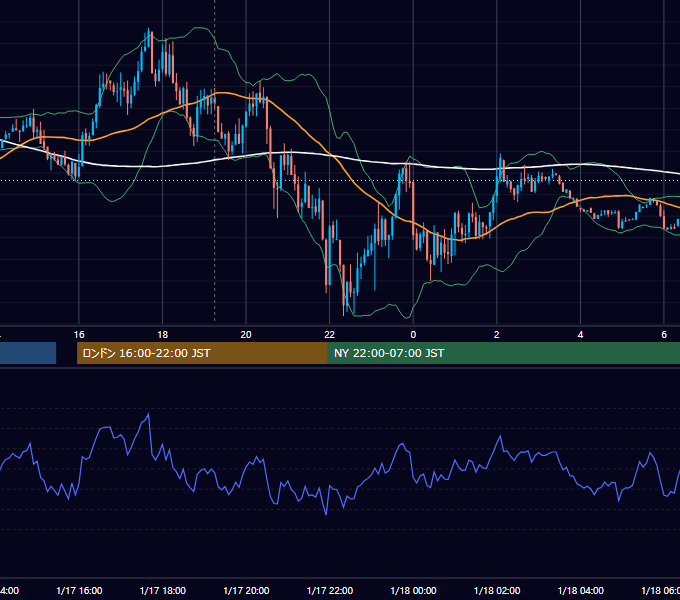
Task: Click the 1/17 16:00 date label
Action: [79, 590]
